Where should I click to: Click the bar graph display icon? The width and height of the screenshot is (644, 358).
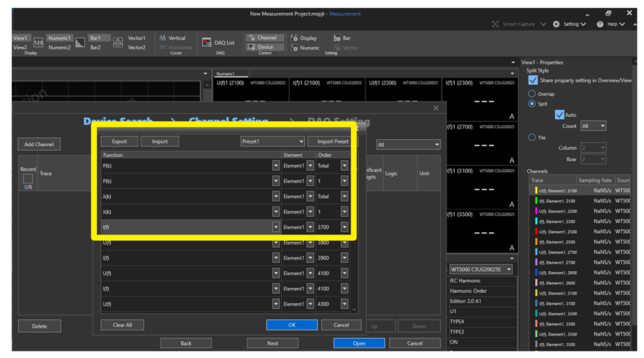point(80,42)
